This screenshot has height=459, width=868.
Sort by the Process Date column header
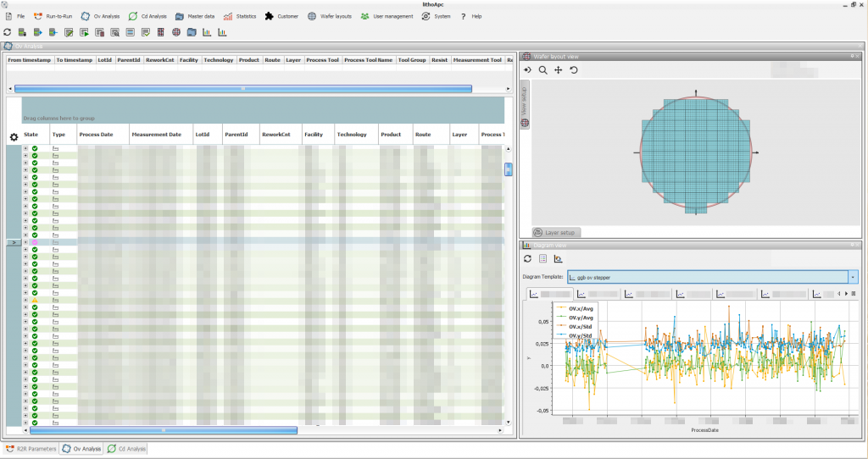coord(103,135)
